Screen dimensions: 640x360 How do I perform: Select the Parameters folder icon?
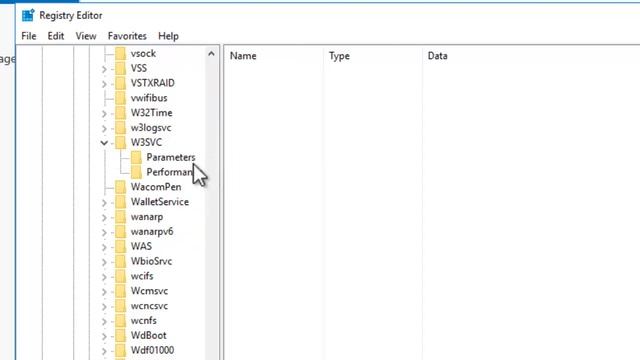tap(136, 157)
